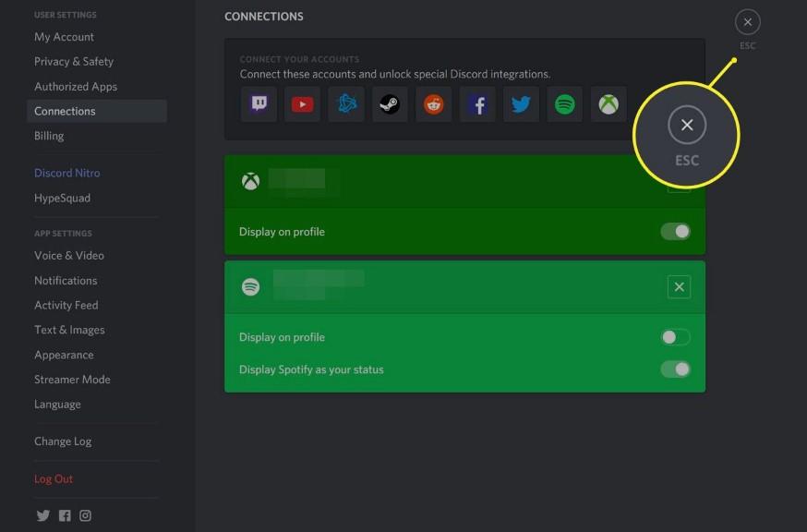Connect a Facebook account
The width and height of the screenshot is (807, 532).
[476, 104]
